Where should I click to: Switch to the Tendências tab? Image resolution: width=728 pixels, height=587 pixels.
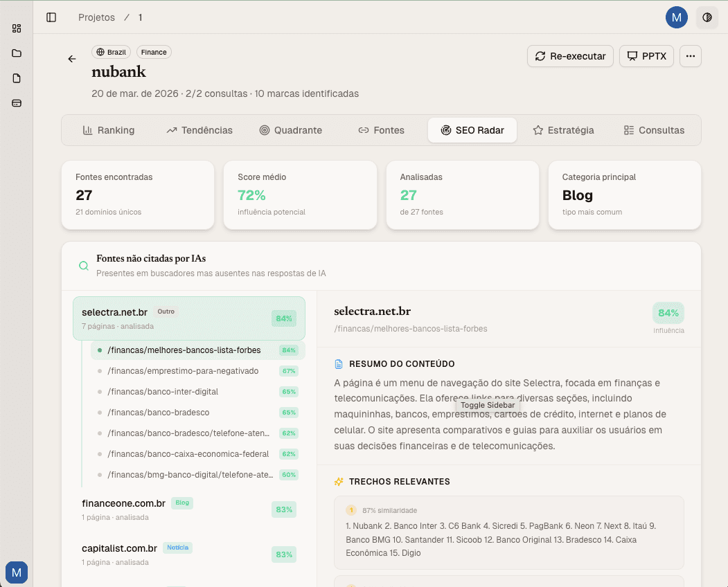pyautogui.click(x=199, y=130)
